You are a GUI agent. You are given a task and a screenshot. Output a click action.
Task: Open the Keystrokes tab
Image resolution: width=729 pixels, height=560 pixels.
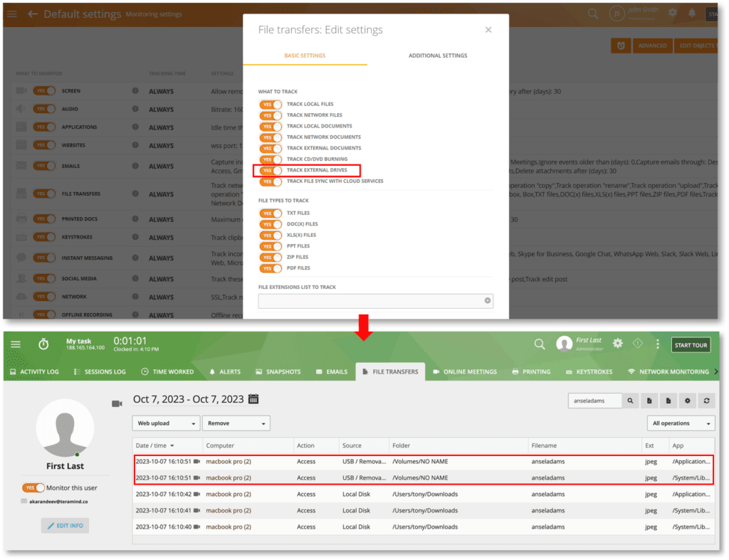point(589,371)
